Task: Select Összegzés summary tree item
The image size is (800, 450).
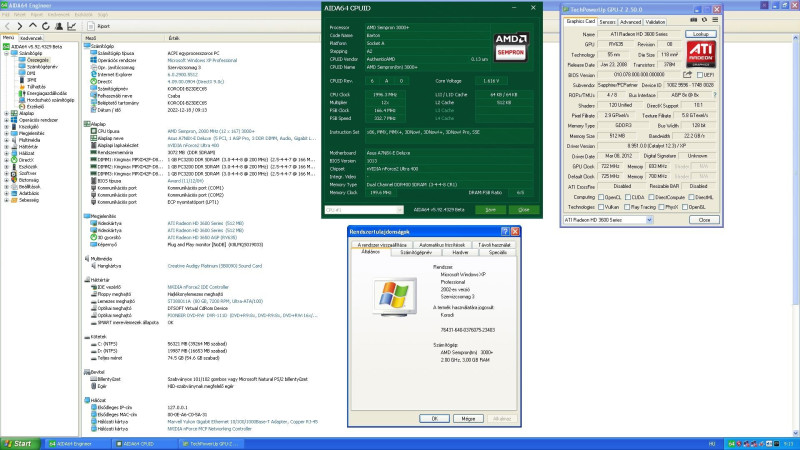Action: (34, 60)
